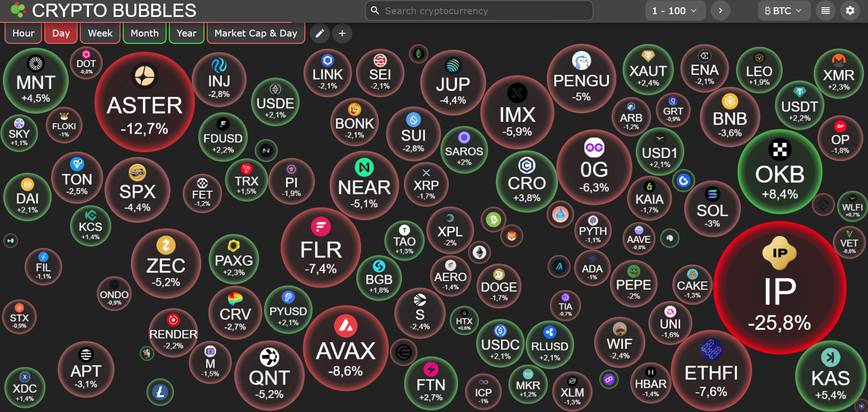Select the PEPE frog bubble
This screenshot has height=412, width=868.
click(633, 283)
